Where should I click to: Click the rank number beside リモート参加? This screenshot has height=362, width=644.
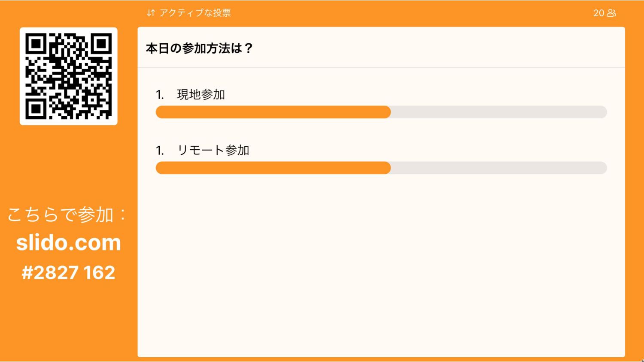160,151
